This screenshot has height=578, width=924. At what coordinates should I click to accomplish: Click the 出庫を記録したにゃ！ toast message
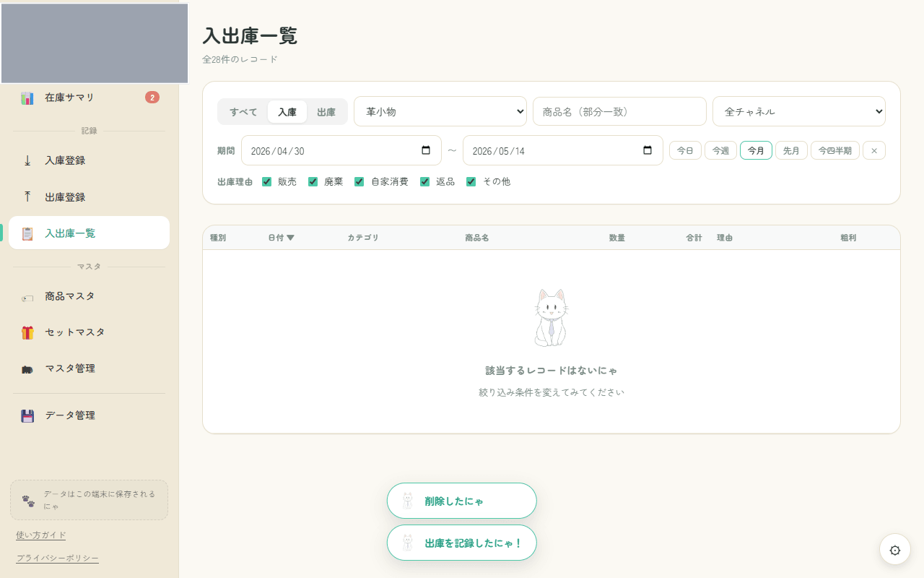click(x=462, y=543)
